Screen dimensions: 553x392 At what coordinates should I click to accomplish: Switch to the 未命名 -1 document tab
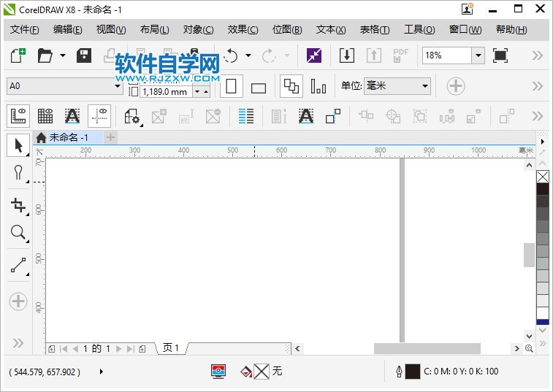point(69,137)
